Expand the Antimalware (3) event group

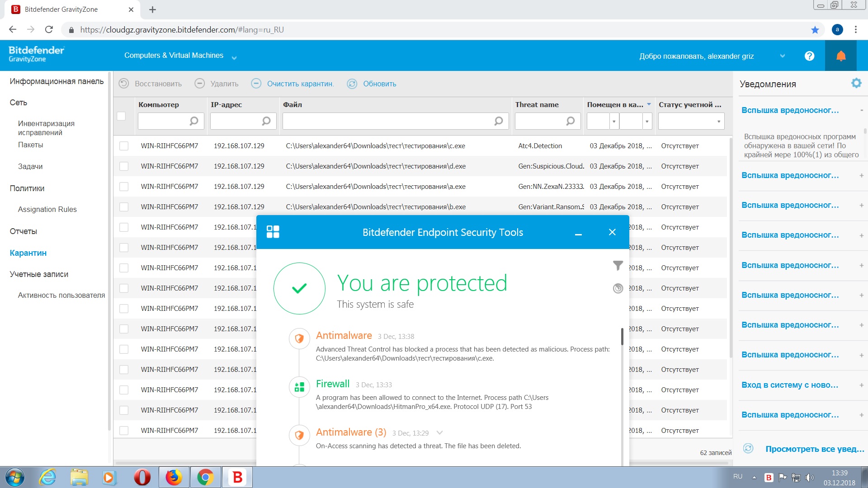[439, 433]
